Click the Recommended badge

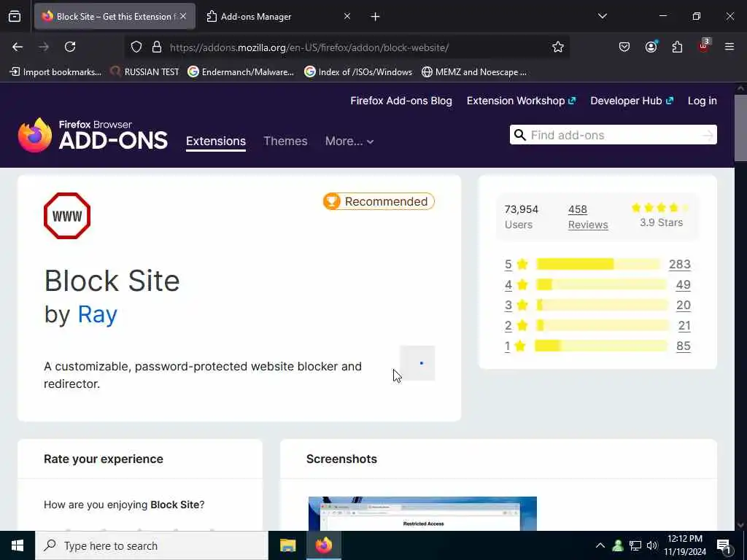pos(379,201)
